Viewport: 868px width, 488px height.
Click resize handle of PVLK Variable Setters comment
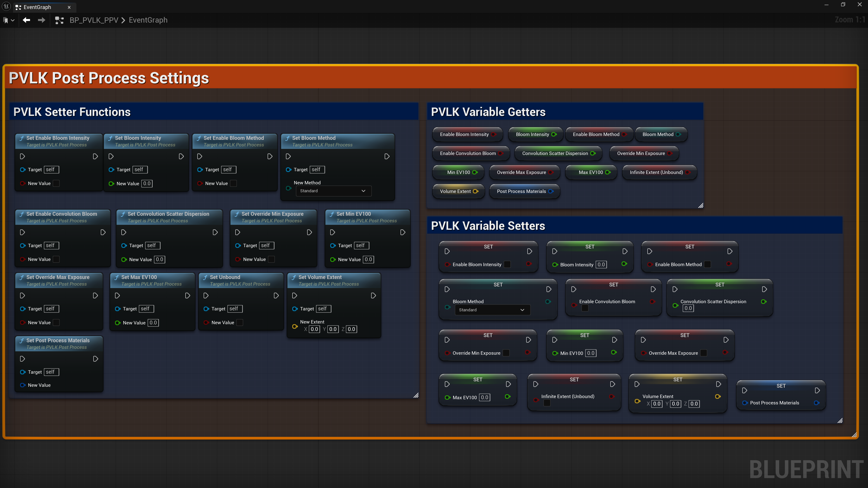(x=840, y=420)
